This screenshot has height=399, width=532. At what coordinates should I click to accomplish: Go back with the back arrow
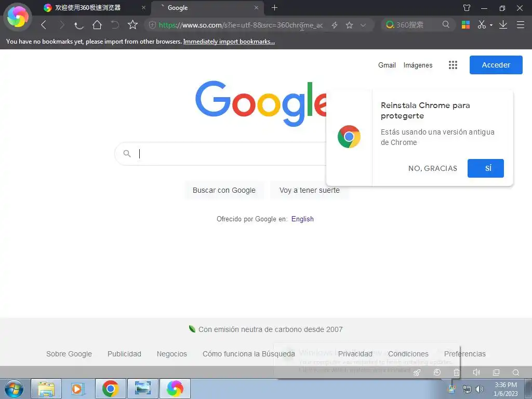tap(44, 25)
